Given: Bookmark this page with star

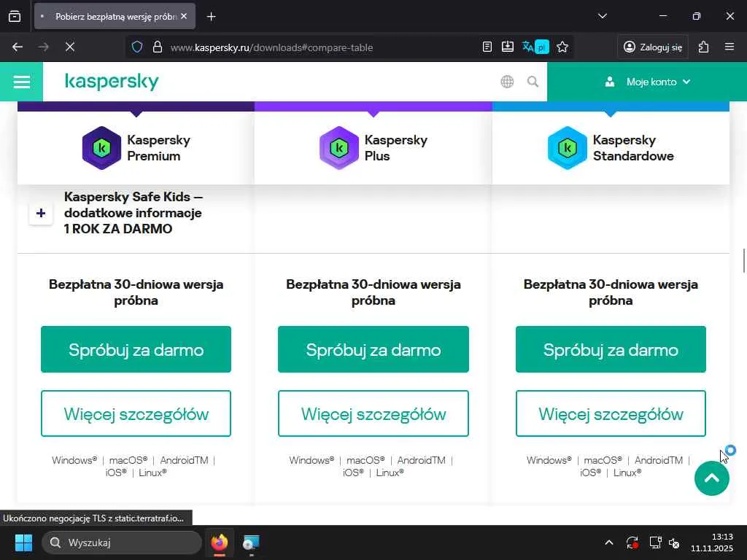Looking at the screenshot, I should (x=562, y=47).
